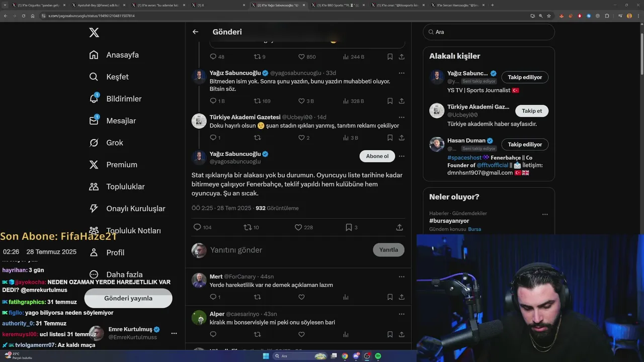This screenshot has height=362, width=644.
Task: Open the @fftofficial mention link
Action: (493, 165)
